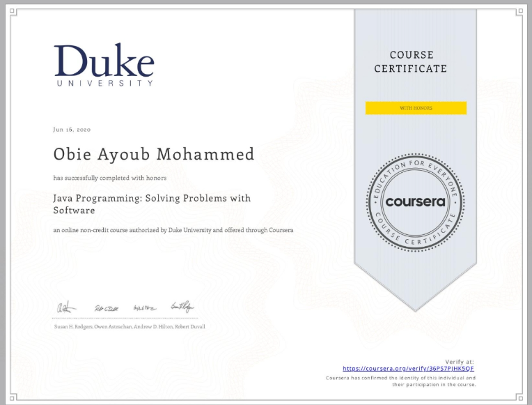The image size is (532, 405).
Task: Click the date Jun 16, 2020
Action: pos(72,130)
